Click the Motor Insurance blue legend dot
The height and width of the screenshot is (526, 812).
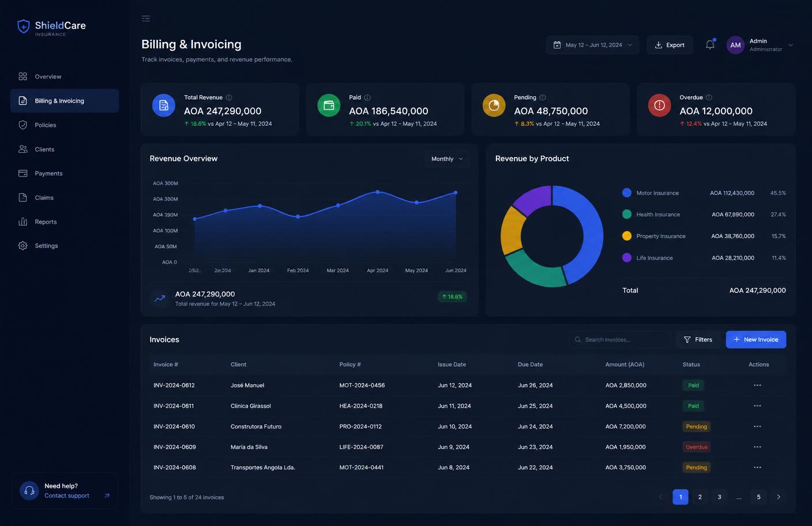627,193
